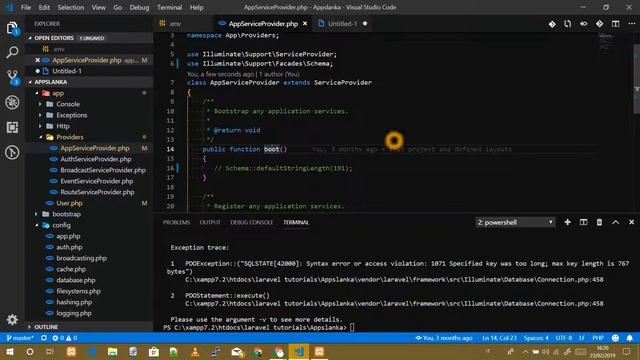The width and height of the screenshot is (640, 360).
Task: Open AuthServiceProvider.php in explorer
Action: 96,159
